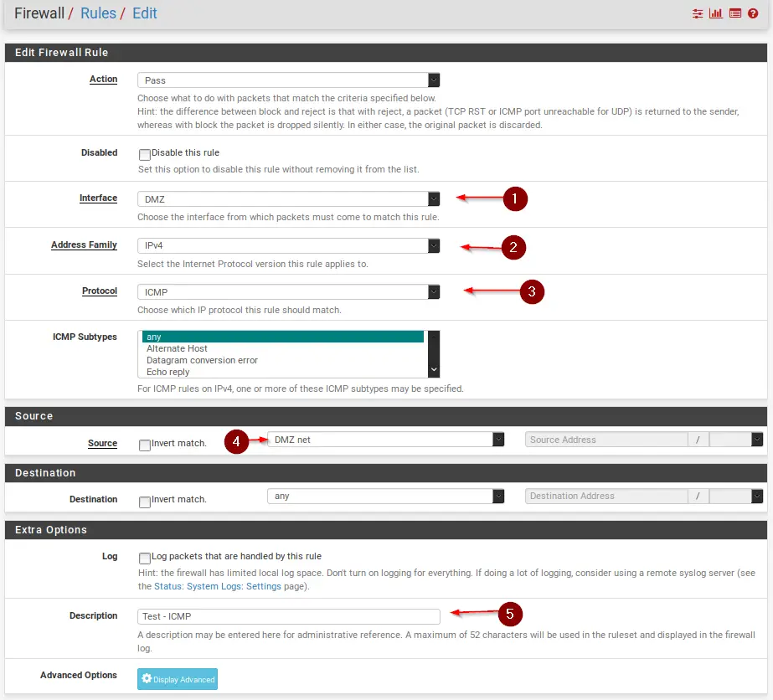Select Echo reply in ICMP Subtypes list
773x700 pixels.
pyautogui.click(x=168, y=372)
